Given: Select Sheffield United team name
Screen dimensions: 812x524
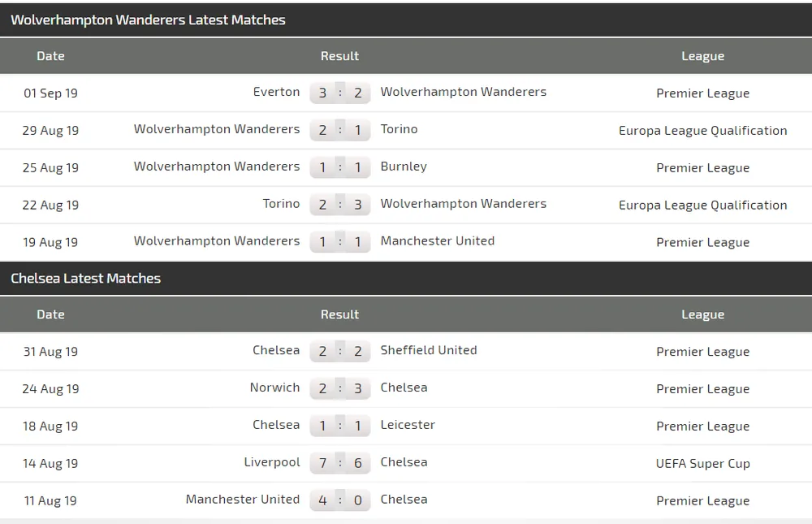Looking at the screenshot, I should tap(428, 350).
